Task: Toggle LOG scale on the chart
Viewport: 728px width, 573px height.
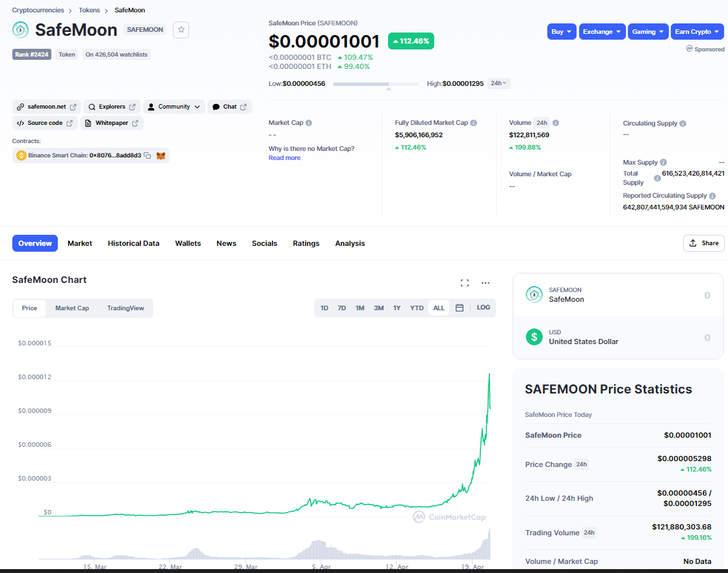Action: tap(484, 308)
